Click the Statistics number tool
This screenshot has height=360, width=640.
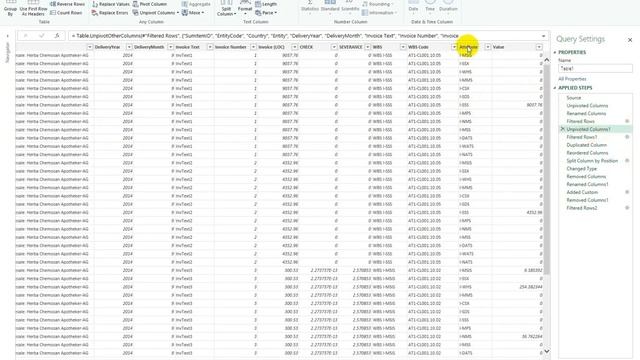(310, 6)
